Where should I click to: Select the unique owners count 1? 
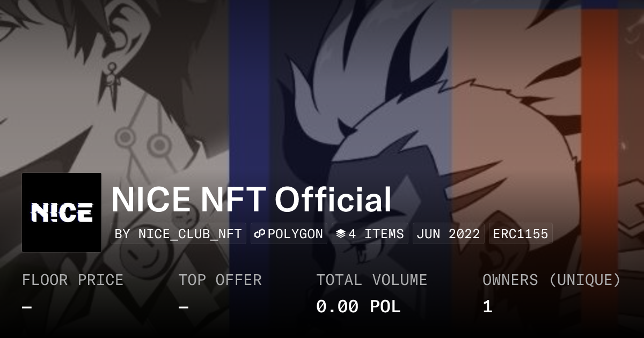[x=487, y=307]
